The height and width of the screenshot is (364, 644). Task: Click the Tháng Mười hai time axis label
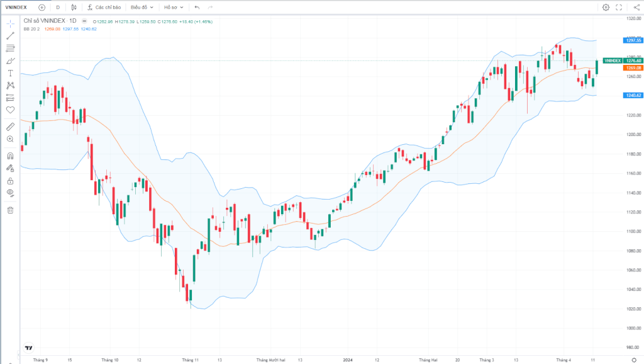(x=270, y=360)
